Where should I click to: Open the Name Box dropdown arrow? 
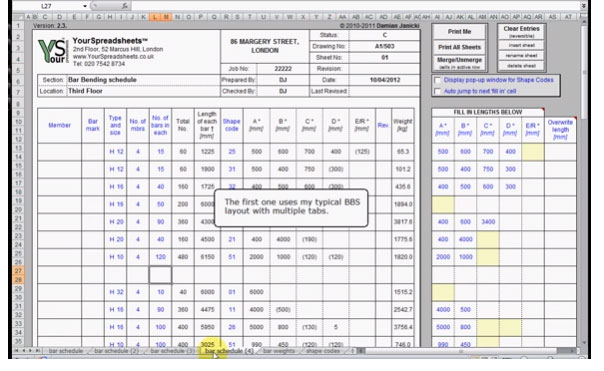click(x=85, y=6)
